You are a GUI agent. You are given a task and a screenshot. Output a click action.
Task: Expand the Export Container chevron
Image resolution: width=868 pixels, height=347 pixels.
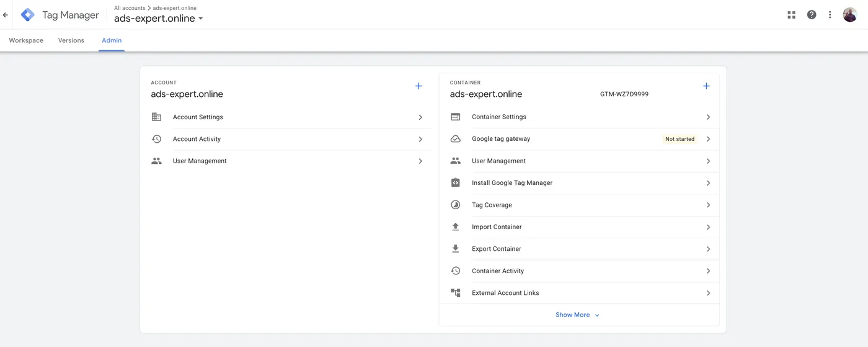pyautogui.click(x=708, y=249)
